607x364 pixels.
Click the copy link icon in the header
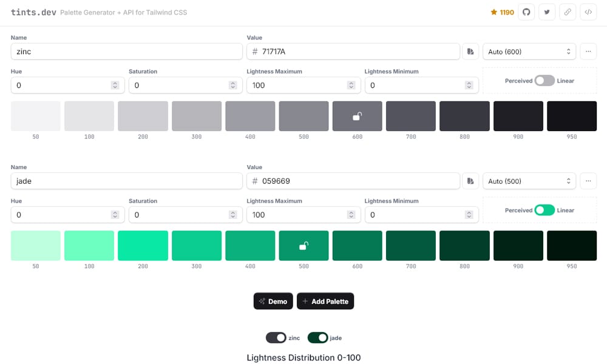pos(568,12)
